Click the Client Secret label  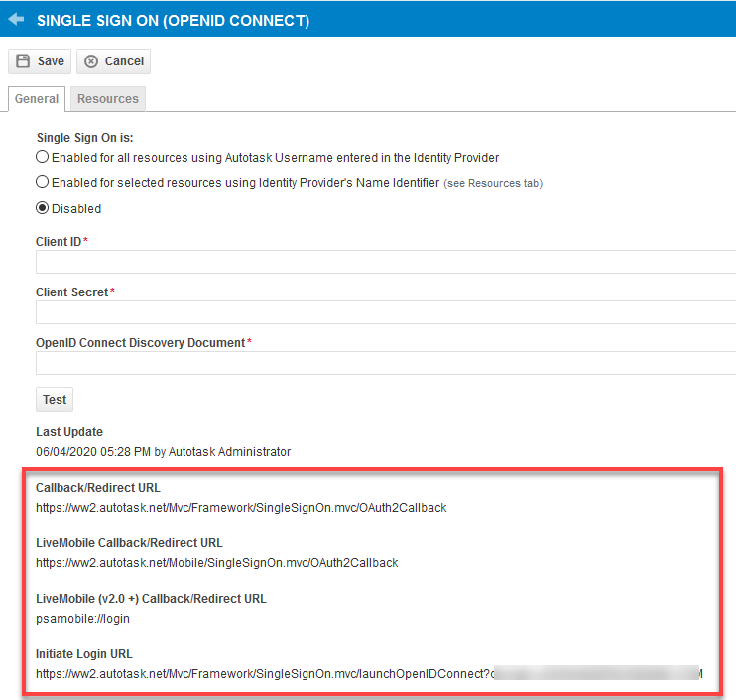tap(72, 292)
